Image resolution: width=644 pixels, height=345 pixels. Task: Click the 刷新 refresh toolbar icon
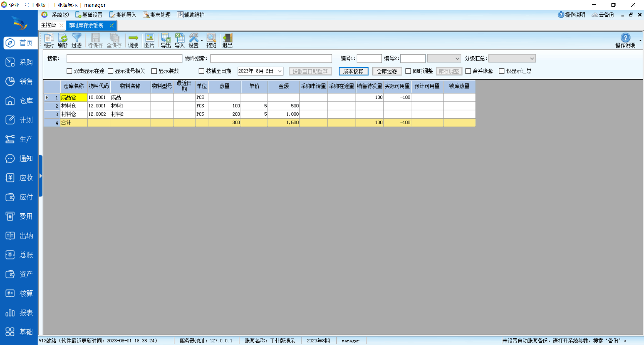pyautogui.click(x=63, y=41)
